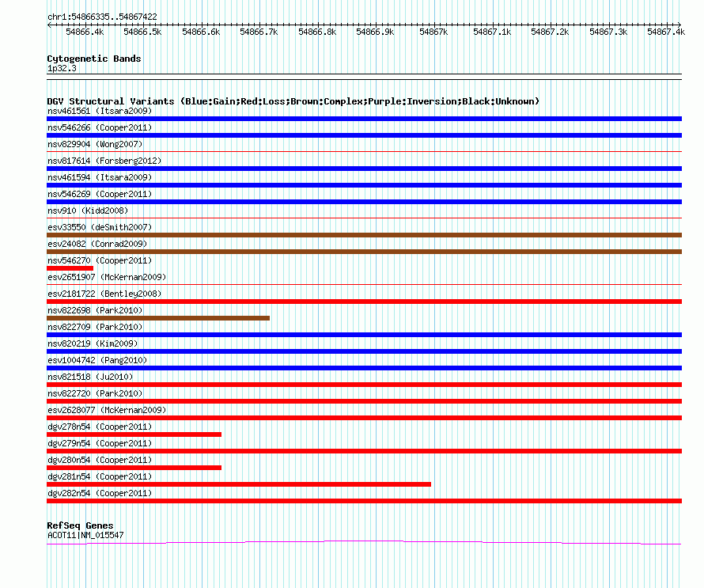Viewport: 704px width, 588px height.
Task: Select the red bar under esv2628077
Action: (x=364, y=418)
